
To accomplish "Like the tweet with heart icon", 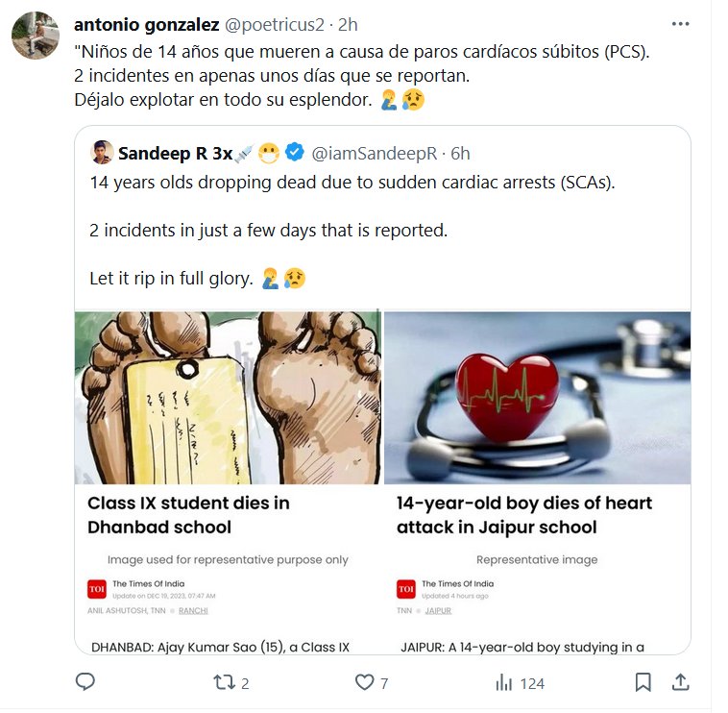I will coord(364,682).
